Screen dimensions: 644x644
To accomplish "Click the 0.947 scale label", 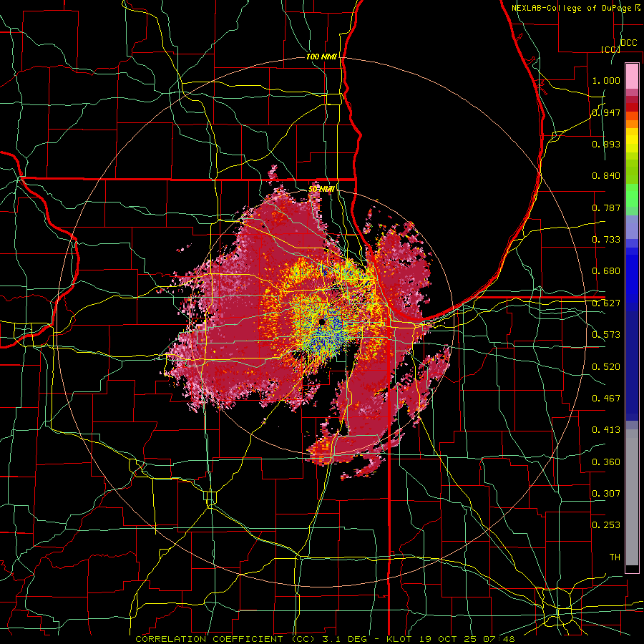I will (606, 112).
